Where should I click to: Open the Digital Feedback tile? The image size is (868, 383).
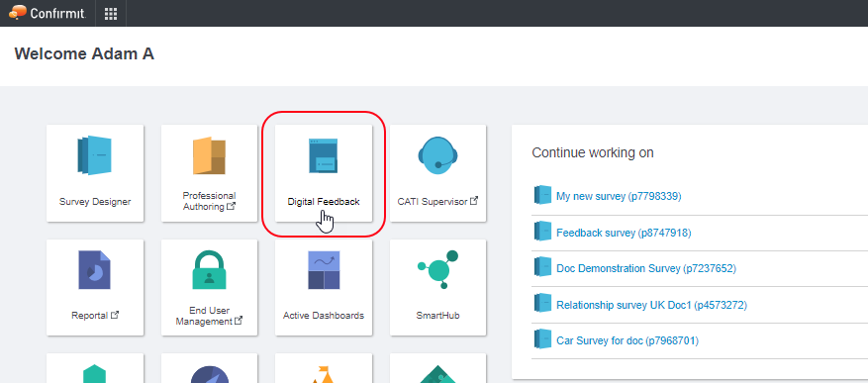coord(324,173)
